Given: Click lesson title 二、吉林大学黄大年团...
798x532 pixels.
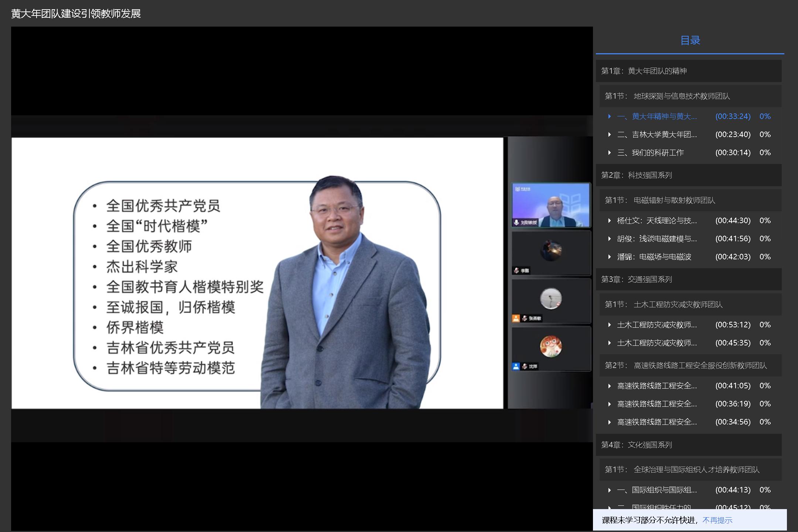Looking at the screenshot, I should tap(657, 134).
